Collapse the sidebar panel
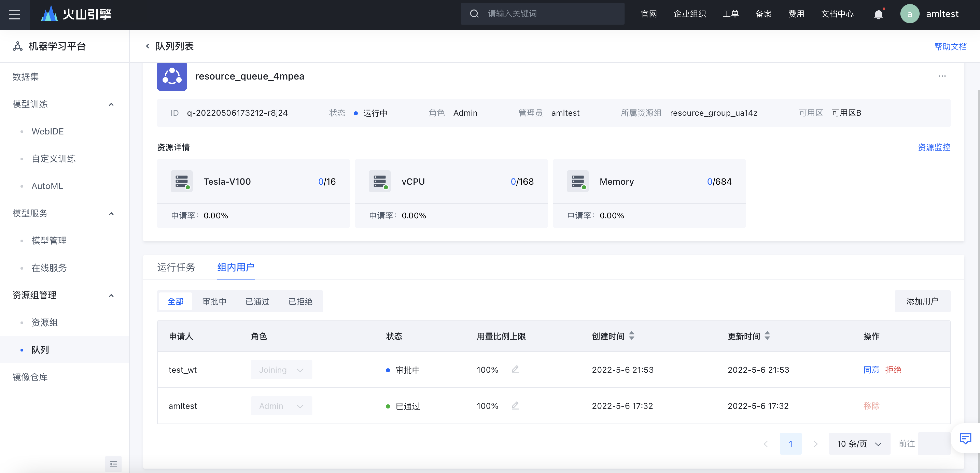The width and height of the screenshot is (980, 473). (x=113, y=464)
